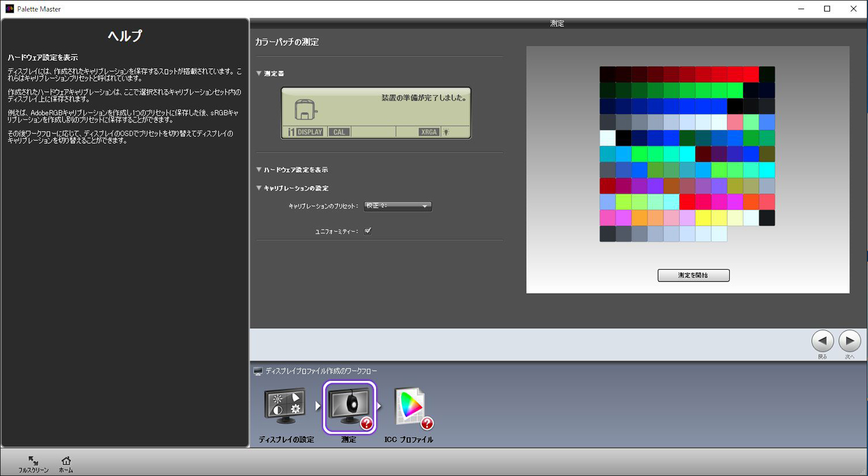868x476 pixels.
Task: Open the キャリブレーションのプリセット dropdown
Action: pyautogui.click(x=398, y=206)
